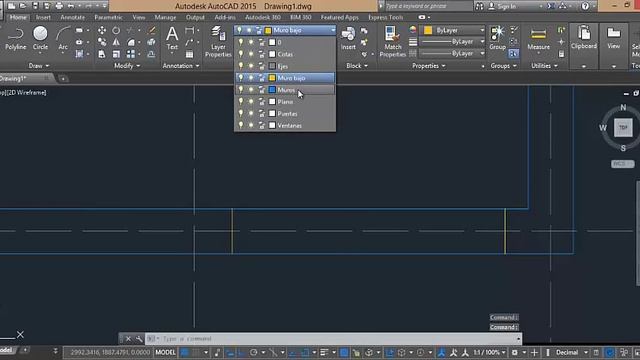Image resolution: width=640 pixels, height=360 pixels.
Task: Click the Copy tool in Modify panel
Action: pos(102,42)
